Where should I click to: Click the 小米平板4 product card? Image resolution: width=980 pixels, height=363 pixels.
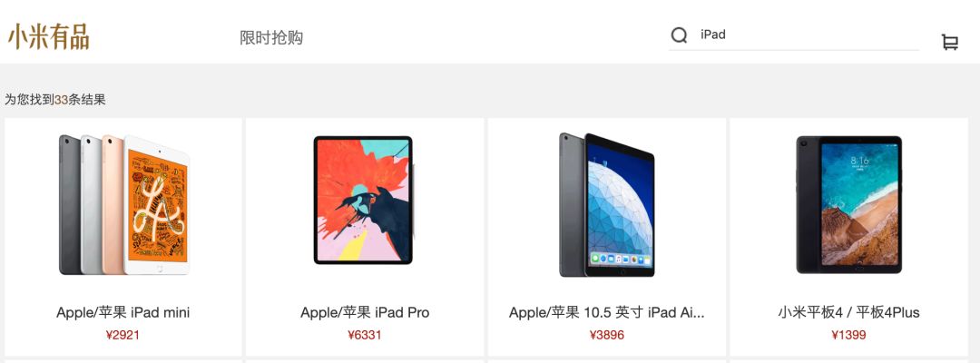coord(848,237)
